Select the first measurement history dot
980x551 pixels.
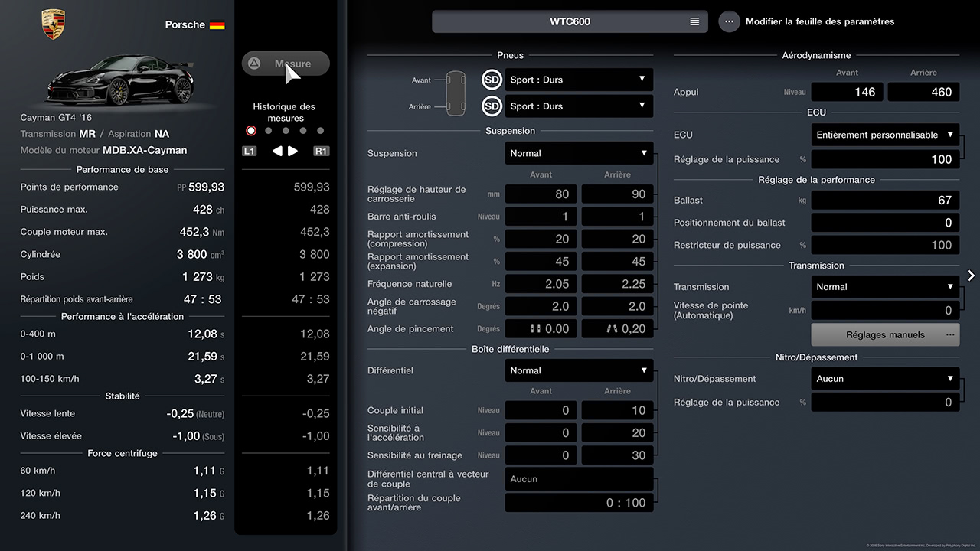click(x=251, y=131)
